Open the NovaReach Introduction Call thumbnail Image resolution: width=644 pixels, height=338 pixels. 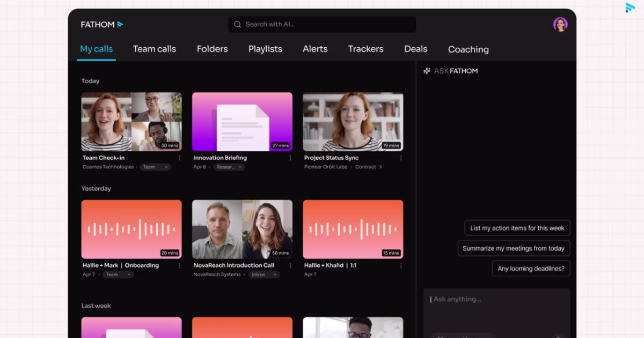click(243, 230)
